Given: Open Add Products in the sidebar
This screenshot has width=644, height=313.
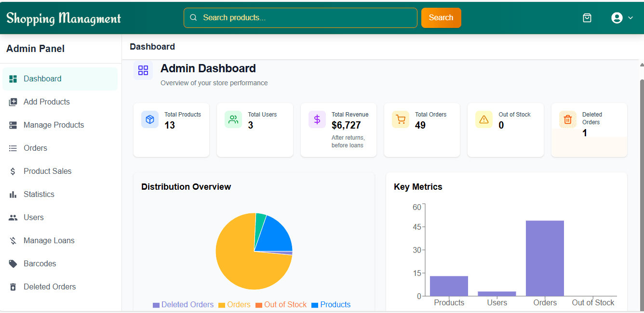Looking at the screenshot, I should [x=47, y=102].
